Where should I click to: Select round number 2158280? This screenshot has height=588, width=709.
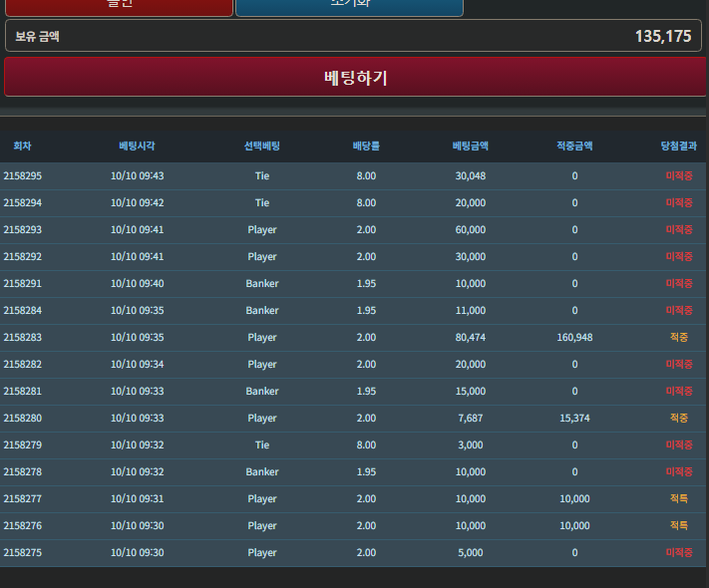coord(23,418)
